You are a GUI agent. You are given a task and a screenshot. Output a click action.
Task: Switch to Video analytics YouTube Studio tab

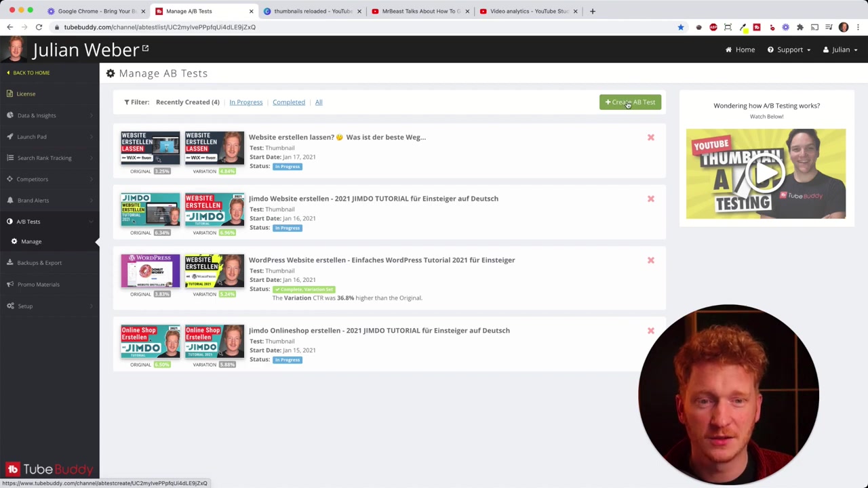(x=528, y=11)
